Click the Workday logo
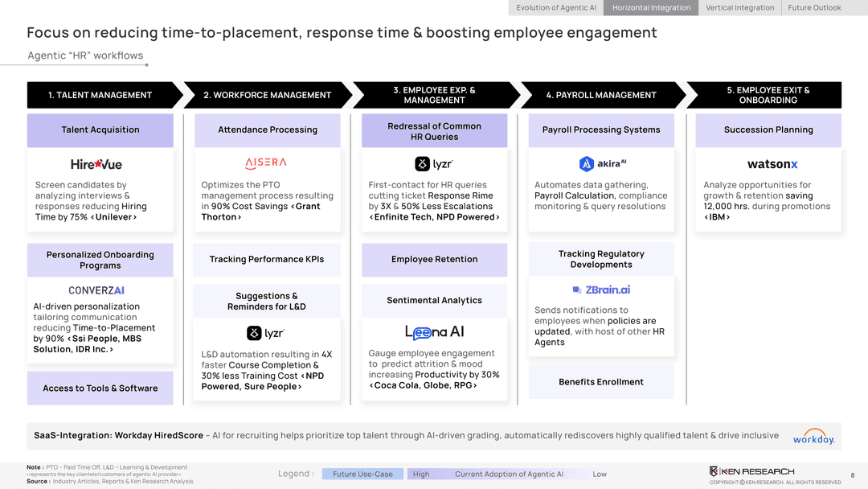Screen dimensions: 868x489 click(x=813, y=436)
